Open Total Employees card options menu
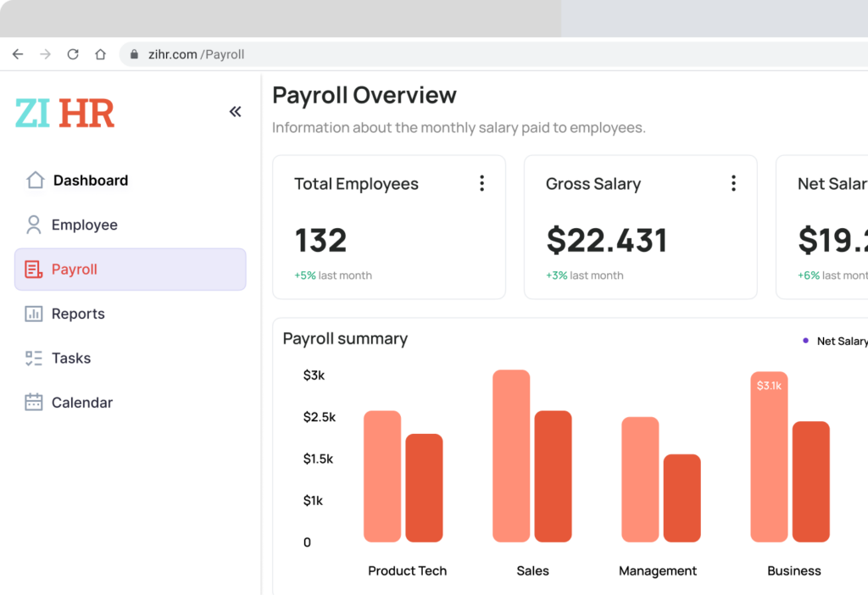Viewport: 868px width, 595px height. 481,183
